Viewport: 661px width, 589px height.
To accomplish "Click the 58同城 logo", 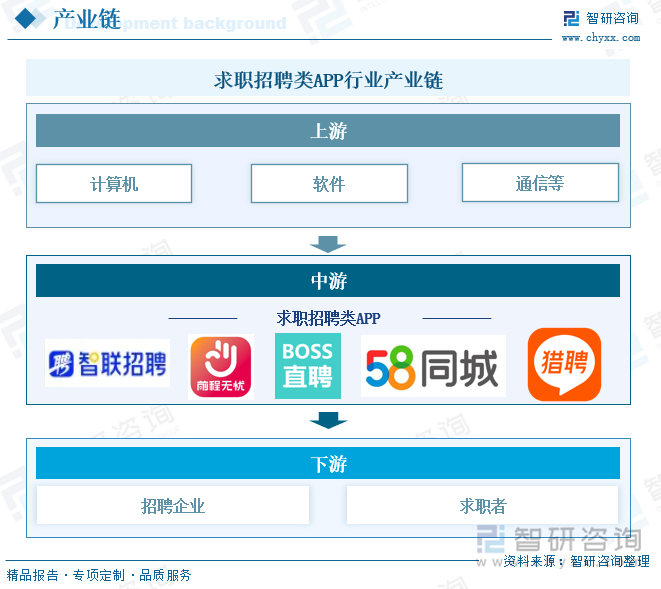I will pyautogui.click(x=433, y=366).
